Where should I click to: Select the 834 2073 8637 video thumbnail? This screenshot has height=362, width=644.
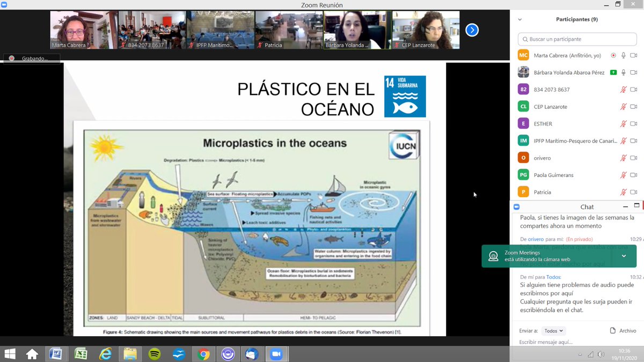pyautogui.click(x=152, y=30)
